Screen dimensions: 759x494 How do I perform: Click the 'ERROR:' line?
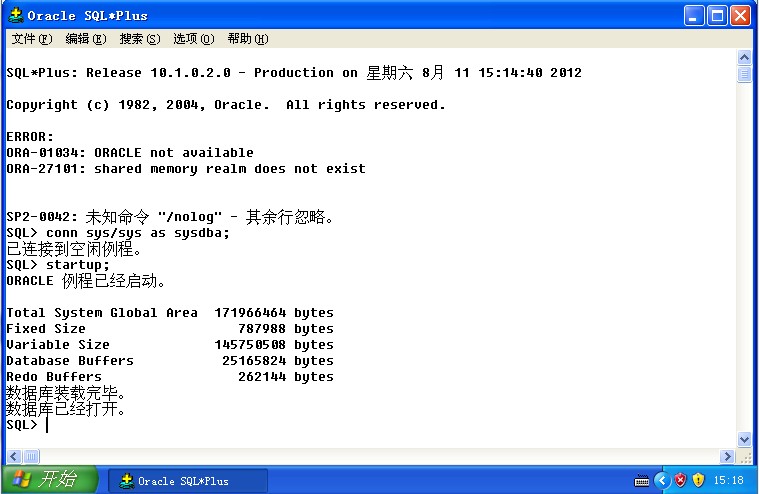pos(30,137)
